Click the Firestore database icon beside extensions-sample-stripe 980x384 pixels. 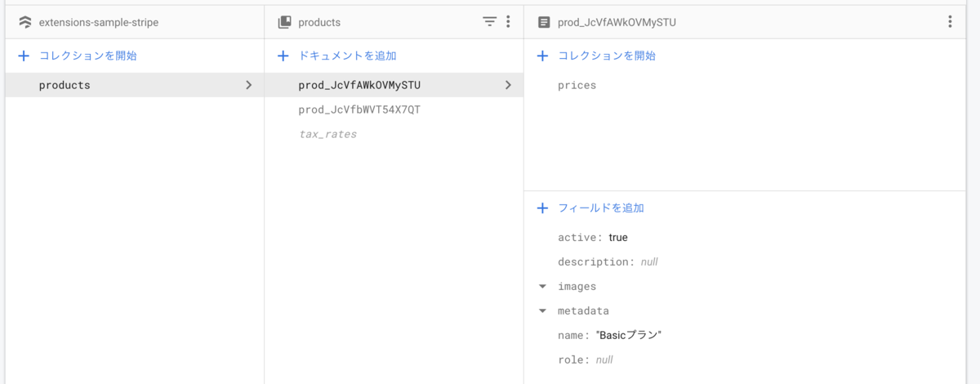(24, 22)
